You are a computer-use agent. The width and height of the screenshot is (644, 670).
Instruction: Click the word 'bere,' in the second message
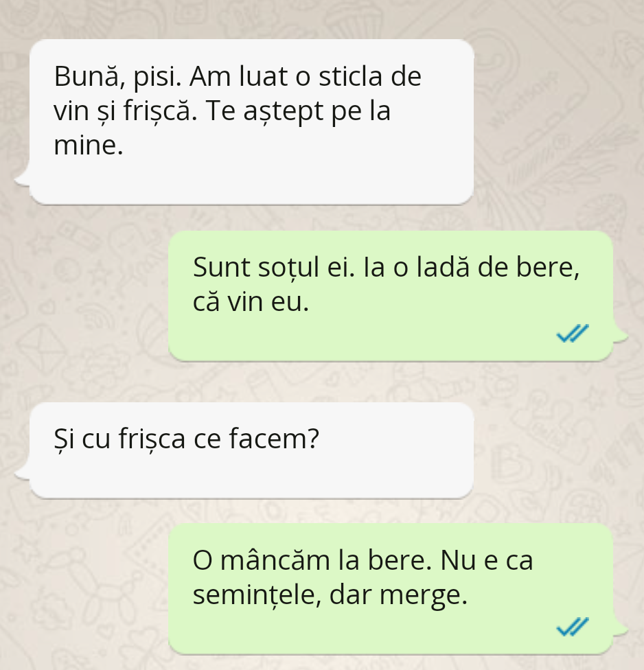[x=548, y=268]
